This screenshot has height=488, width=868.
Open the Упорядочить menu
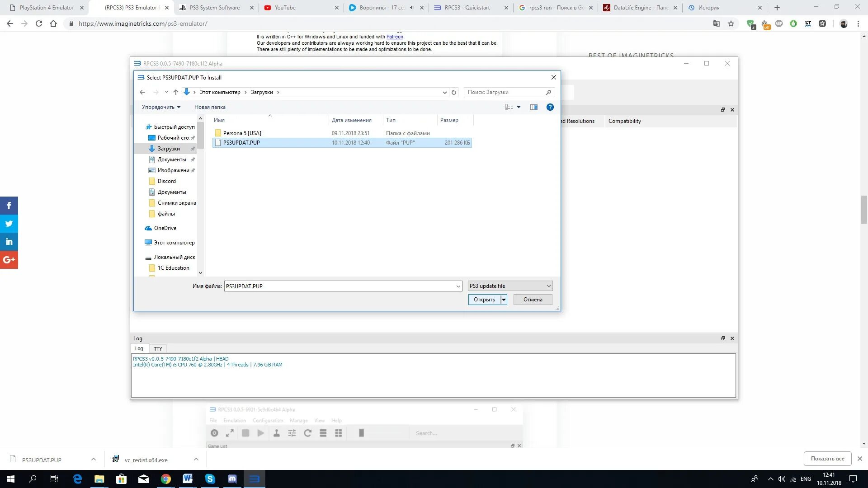point(161,107)
